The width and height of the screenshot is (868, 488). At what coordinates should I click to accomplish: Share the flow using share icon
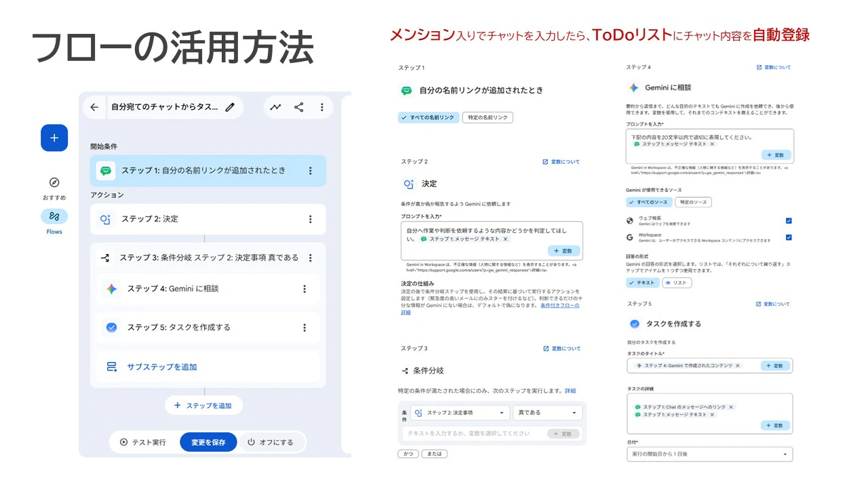[298, 107]
